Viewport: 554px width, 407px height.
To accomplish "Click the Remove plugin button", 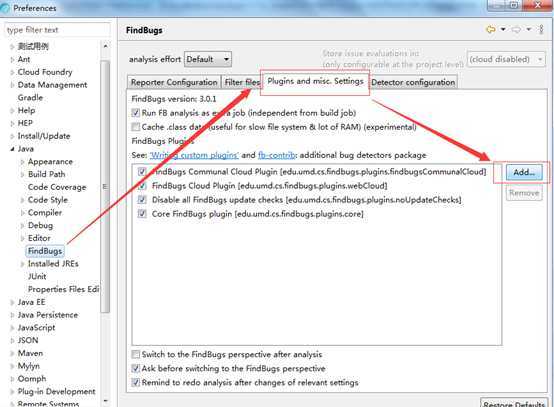I will click(x=524, y=193).
